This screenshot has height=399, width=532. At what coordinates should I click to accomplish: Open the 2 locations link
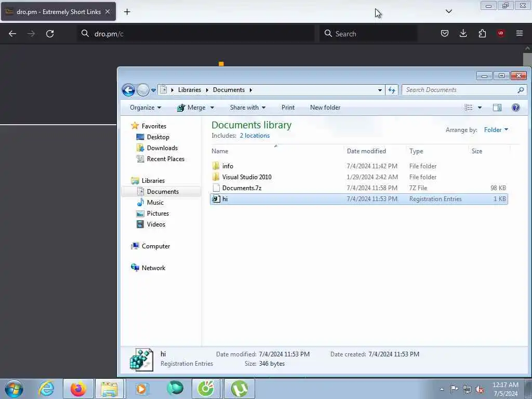click(x=255, y=136)
